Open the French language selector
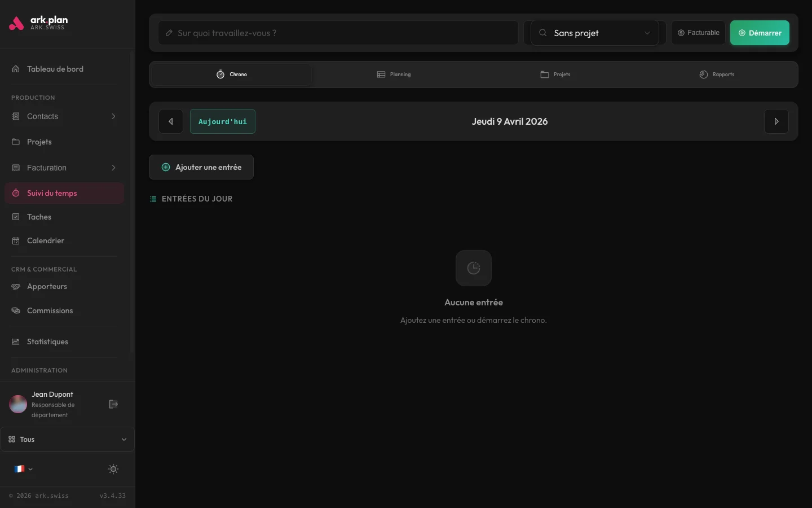Image resolution: width=812 pixels, height=508 pixels. [23, 469]
